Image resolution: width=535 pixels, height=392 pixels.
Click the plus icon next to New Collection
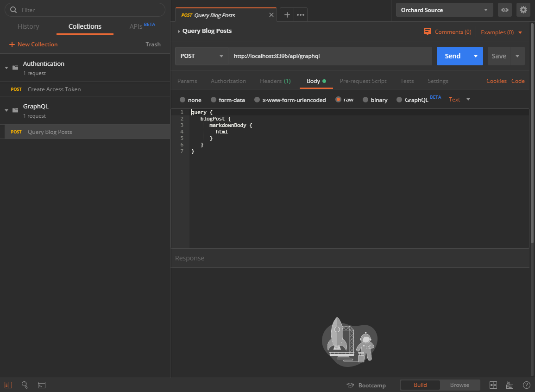pyautogui.click(x=12, y=44)
